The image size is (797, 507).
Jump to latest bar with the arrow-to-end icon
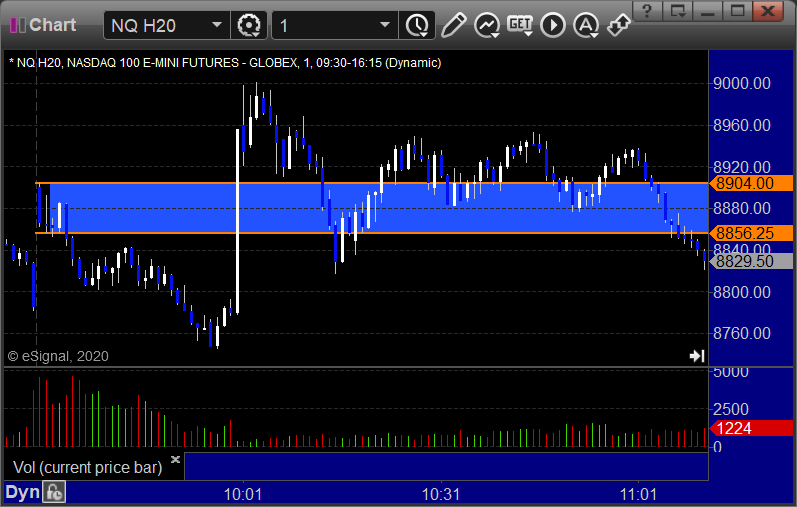(697, 356)
